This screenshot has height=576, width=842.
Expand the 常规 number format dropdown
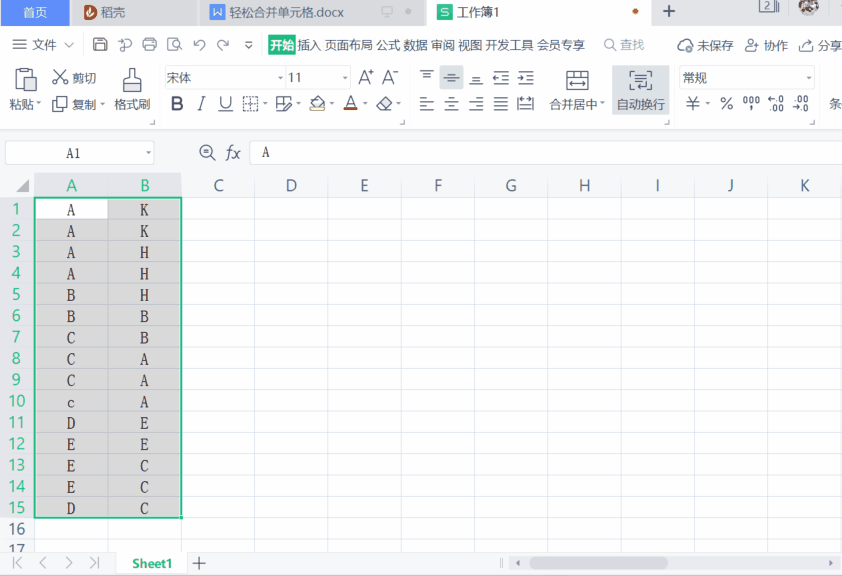coord(809,78)
